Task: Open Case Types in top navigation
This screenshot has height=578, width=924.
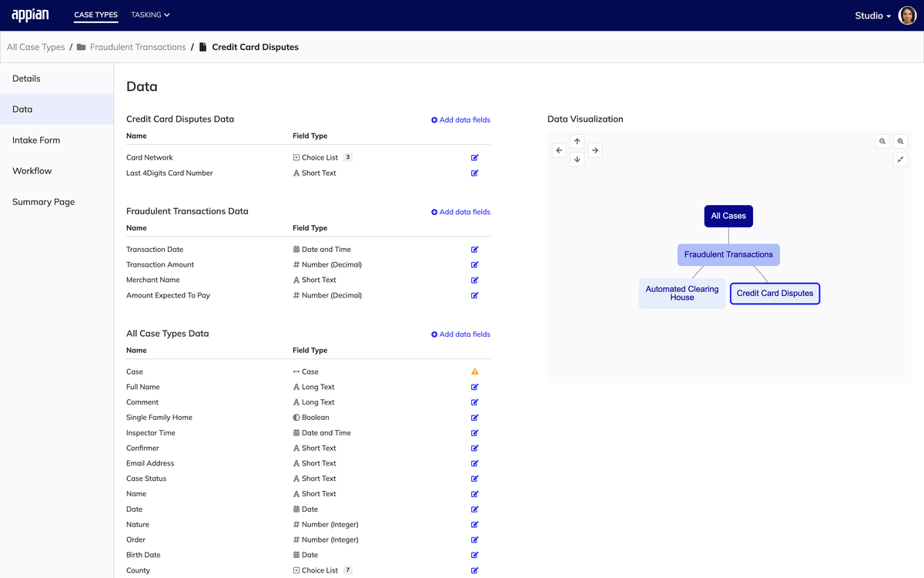Action: 95,15
